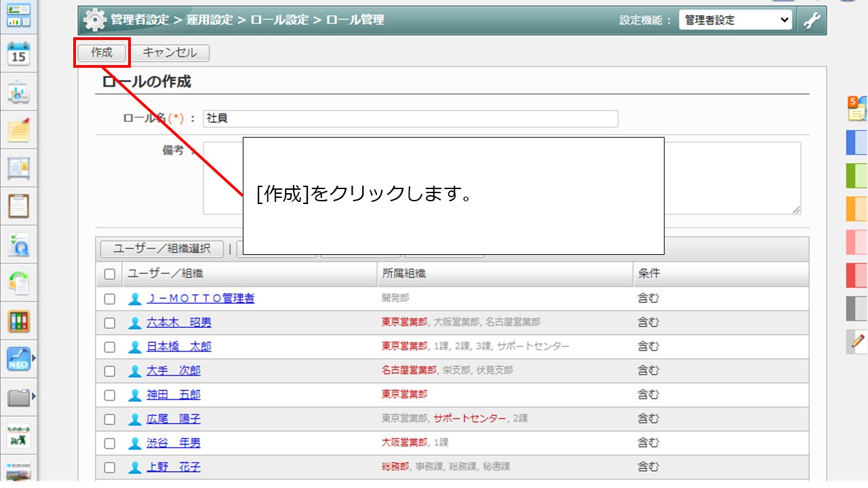
Task: Click the gray folder icon in sidebar
Action: point(18,397)
